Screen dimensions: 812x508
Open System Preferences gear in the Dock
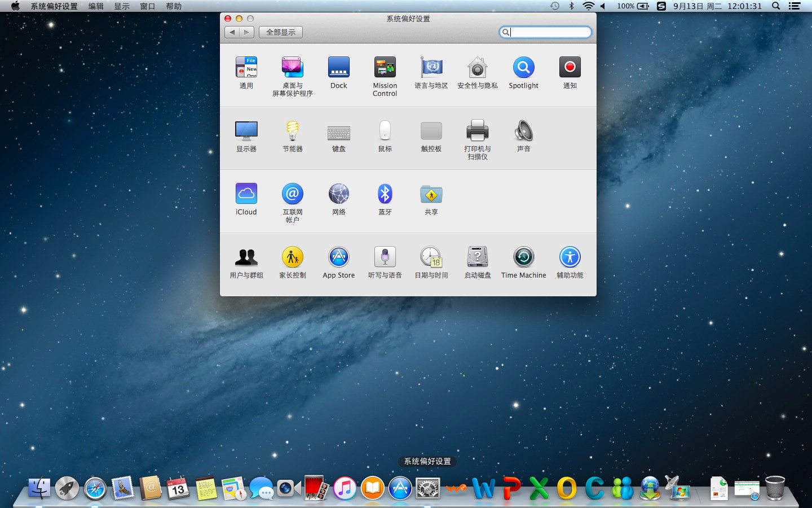[x=427, y=488]
